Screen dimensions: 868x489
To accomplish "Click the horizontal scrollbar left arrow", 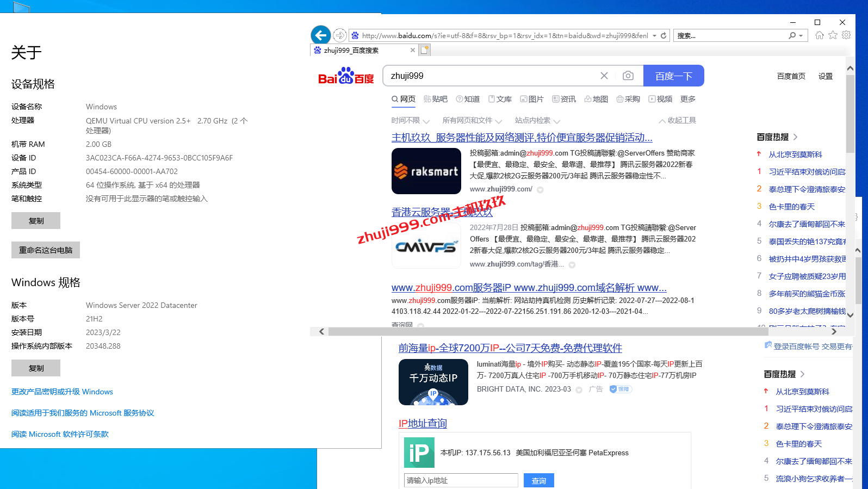I will [x=322, y=331].
